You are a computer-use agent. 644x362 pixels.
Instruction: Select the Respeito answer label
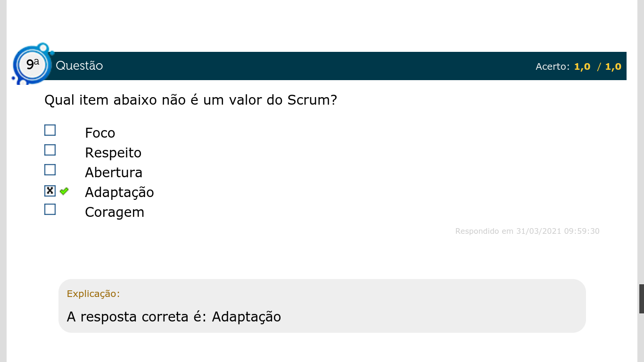(x=113, y=153)
